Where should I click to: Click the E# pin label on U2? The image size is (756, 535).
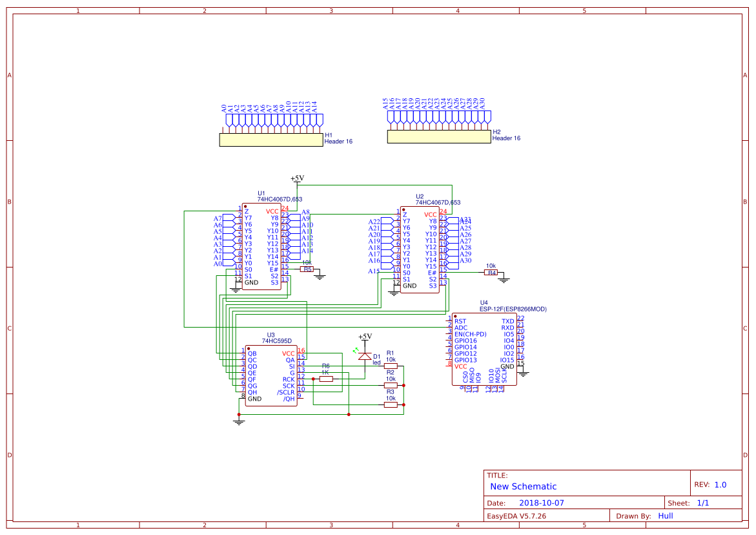tap(432, 273)
